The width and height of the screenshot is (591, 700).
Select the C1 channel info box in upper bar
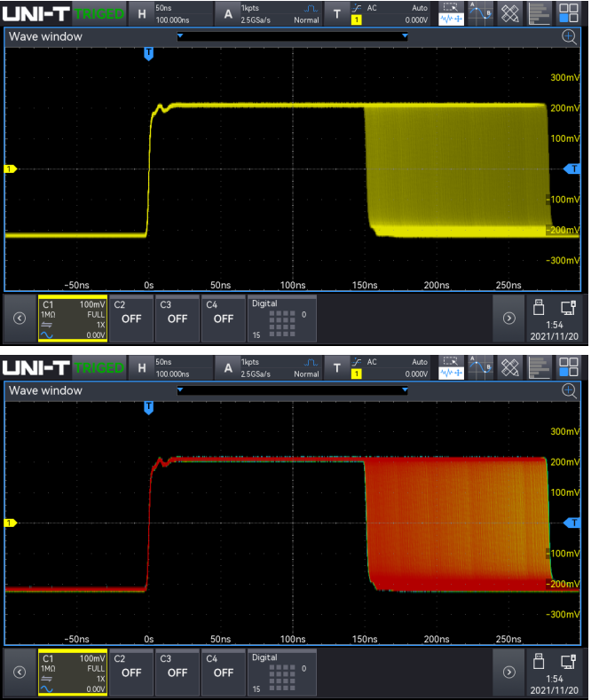point(72,318)
